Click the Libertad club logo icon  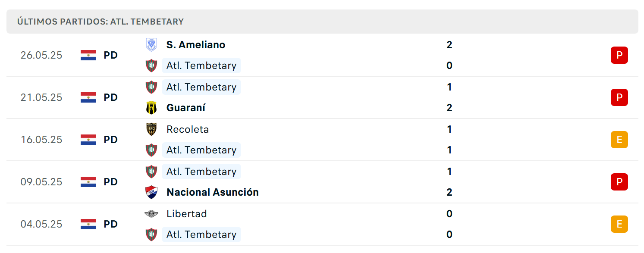(x=151, y=214)
